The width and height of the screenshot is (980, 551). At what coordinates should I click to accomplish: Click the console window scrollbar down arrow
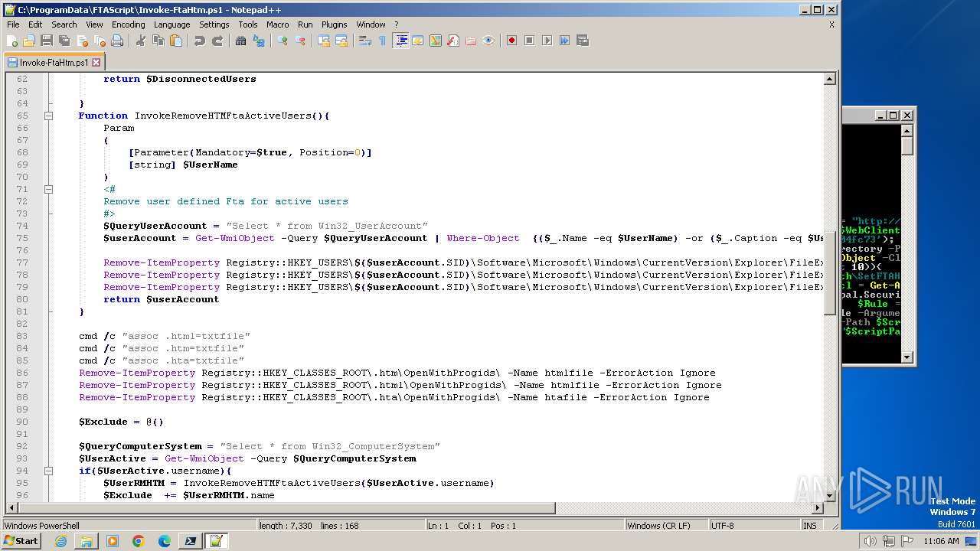point(907,357)
